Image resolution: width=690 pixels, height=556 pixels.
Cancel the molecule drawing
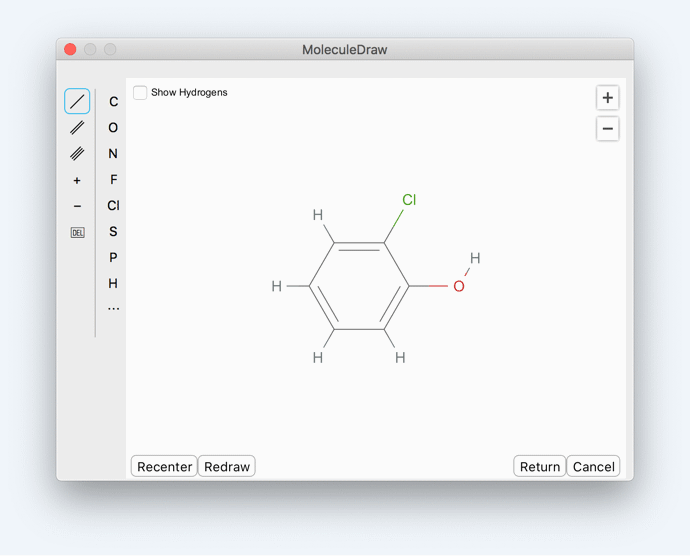click(593, 467)
